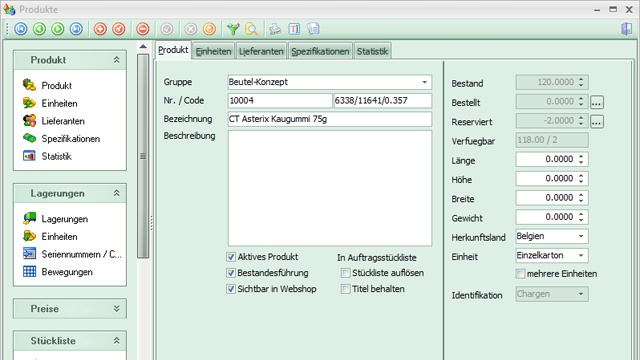Screen dimensions: 640x360
Task: Decrease the Höhe spinner value
Action: (581, 182)
